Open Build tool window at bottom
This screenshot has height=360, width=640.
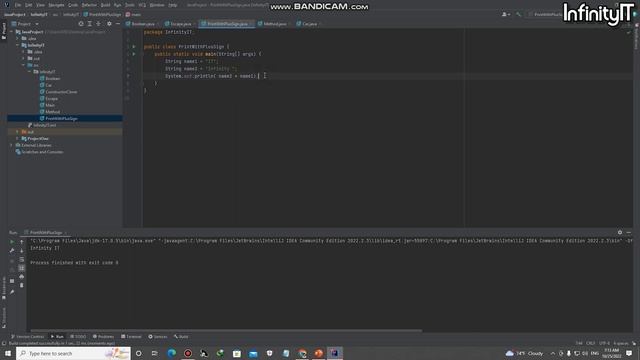181,336
